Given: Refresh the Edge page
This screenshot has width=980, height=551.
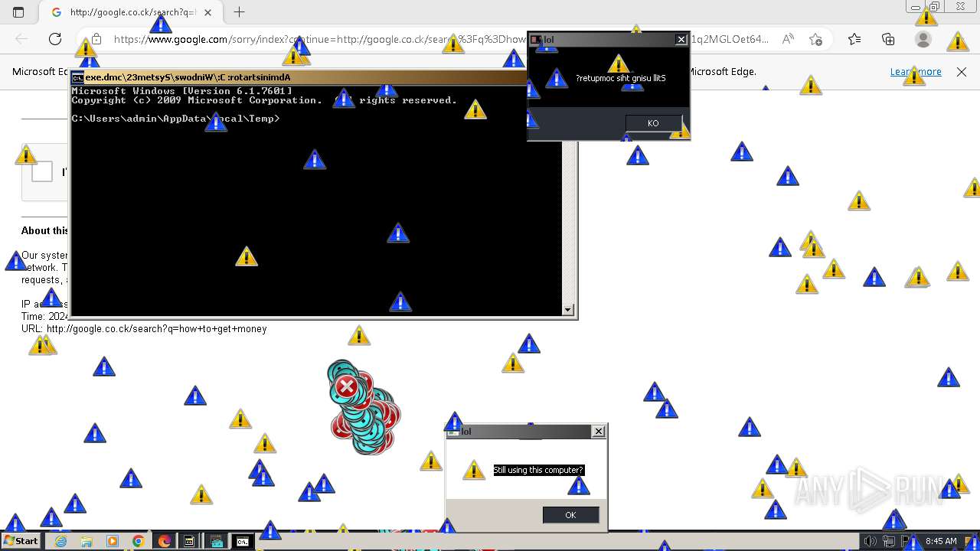Looking at the screenshot, I should click(55, 39).
